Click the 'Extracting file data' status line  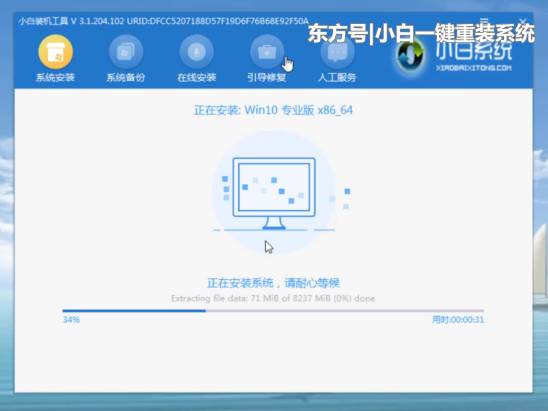(273, 298)
